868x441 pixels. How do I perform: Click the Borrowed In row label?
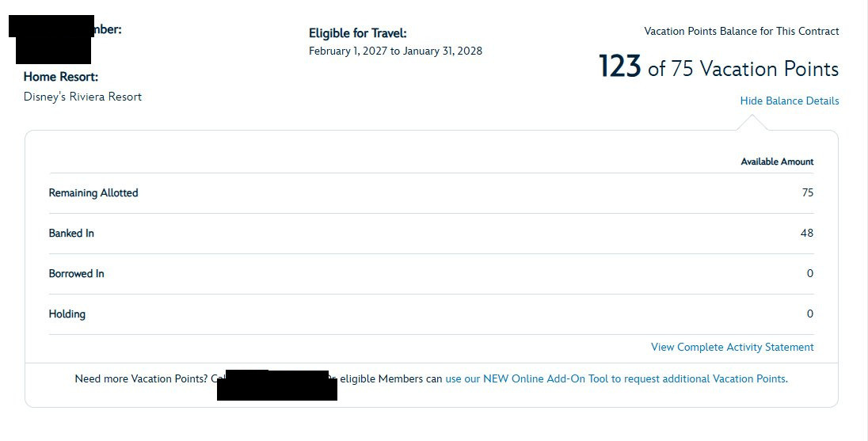coord(76,273)
